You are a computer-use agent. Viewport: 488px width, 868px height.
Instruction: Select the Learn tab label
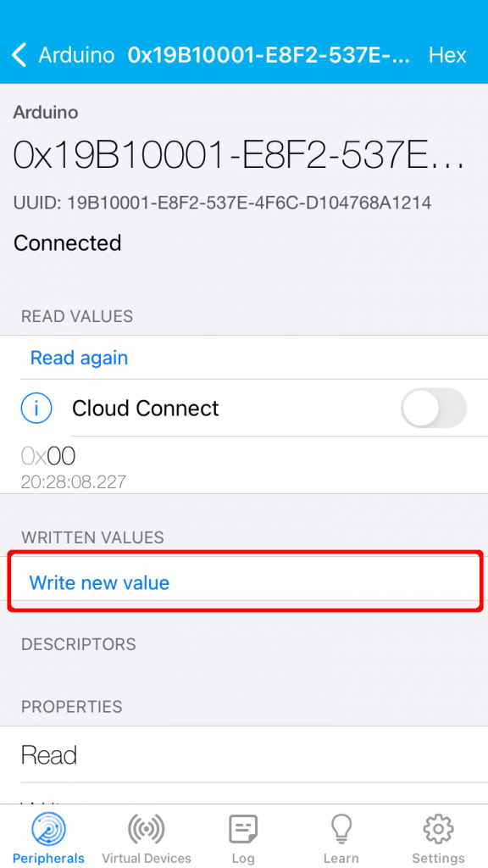[341, 859]
